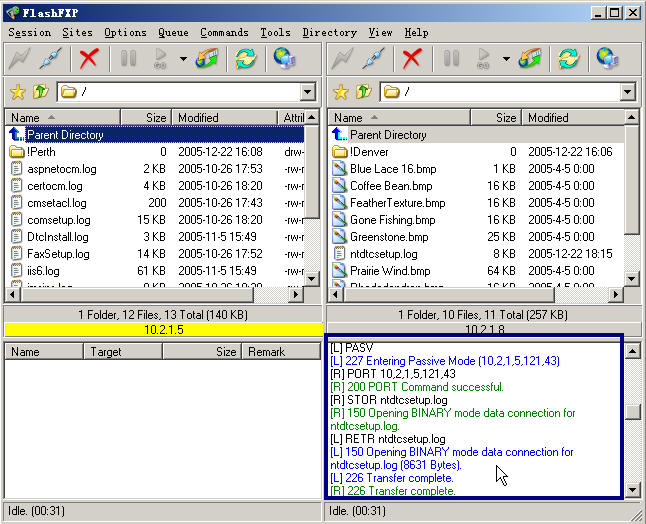Open the View menu

(x=380, y=33)
